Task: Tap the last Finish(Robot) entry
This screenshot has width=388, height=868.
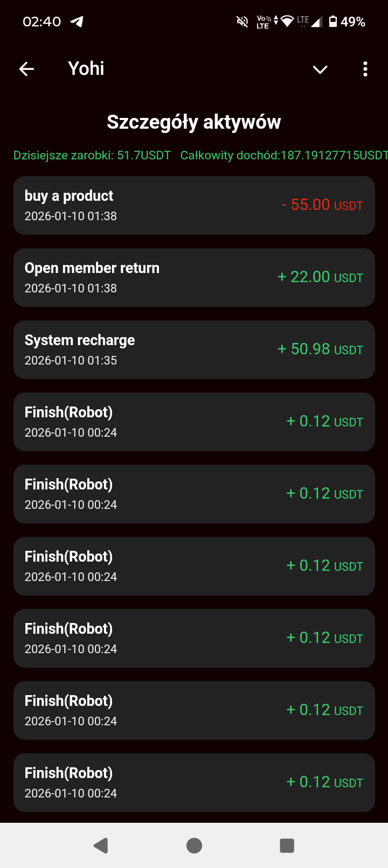Action: pyautogui.click(x=194, y=782)
